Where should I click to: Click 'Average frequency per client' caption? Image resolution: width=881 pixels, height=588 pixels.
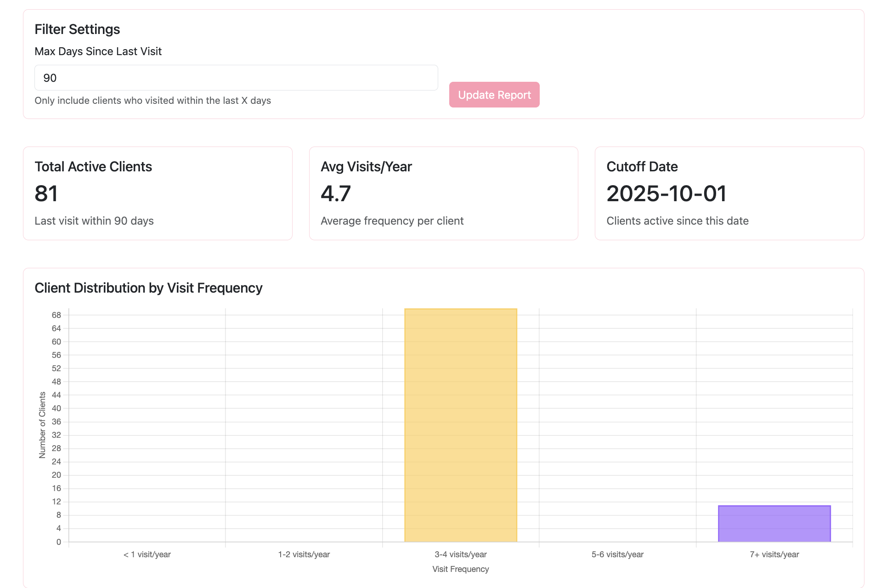pos(392,221)
